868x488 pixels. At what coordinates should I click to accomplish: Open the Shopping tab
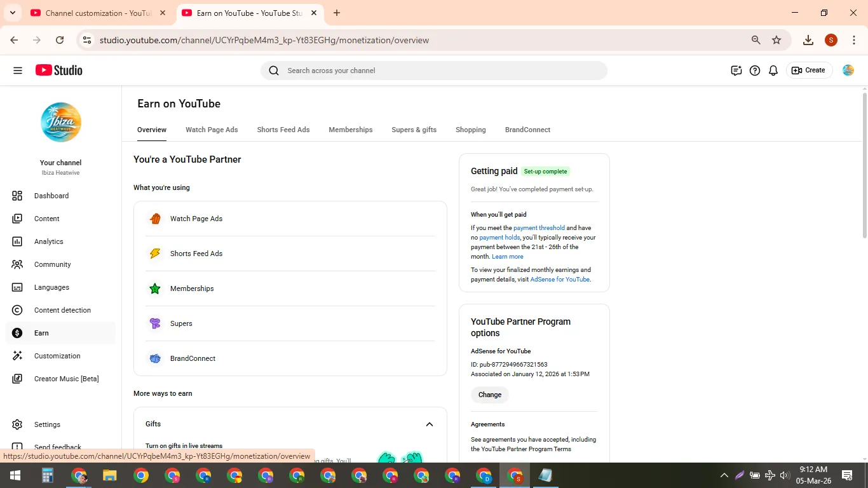coord(471,130)
